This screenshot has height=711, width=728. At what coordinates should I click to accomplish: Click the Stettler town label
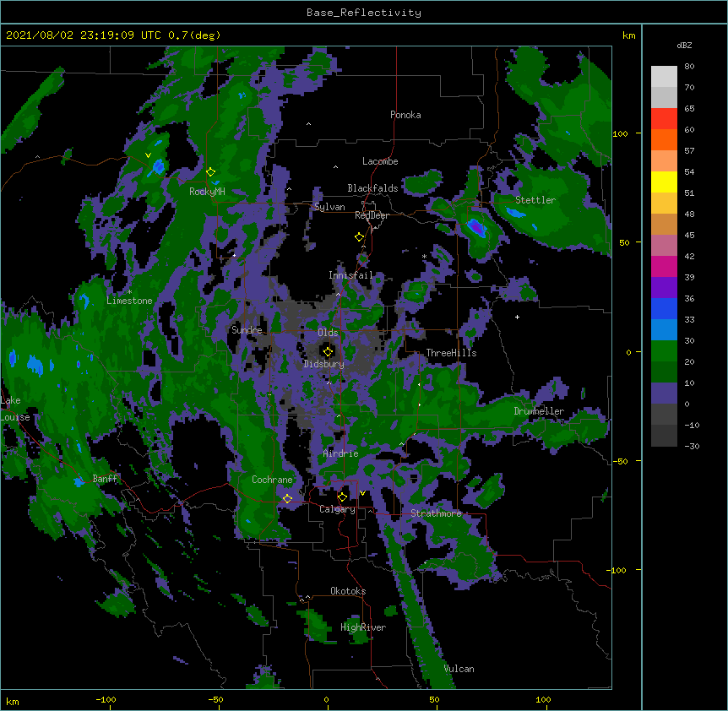tap(535, 200)
